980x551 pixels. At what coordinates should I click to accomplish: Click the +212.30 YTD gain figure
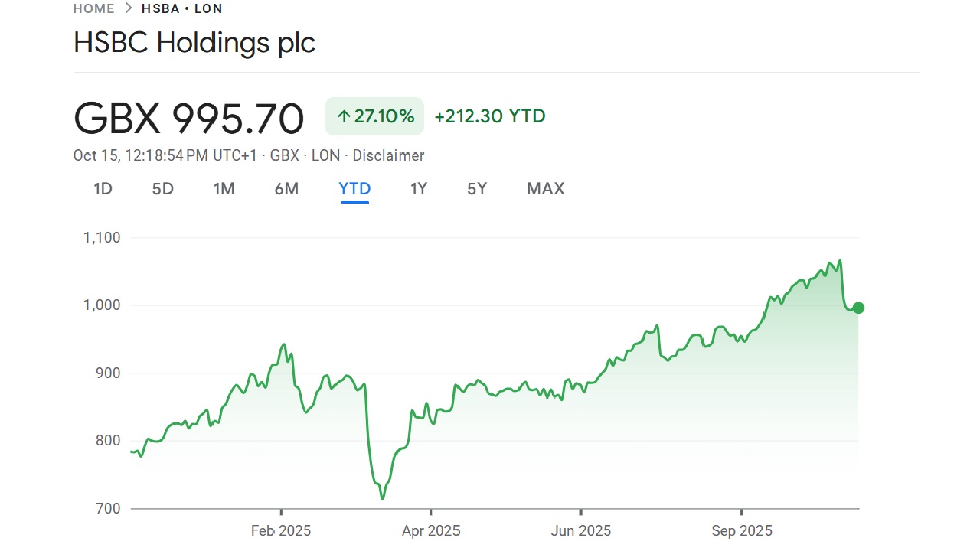point(489,116)
